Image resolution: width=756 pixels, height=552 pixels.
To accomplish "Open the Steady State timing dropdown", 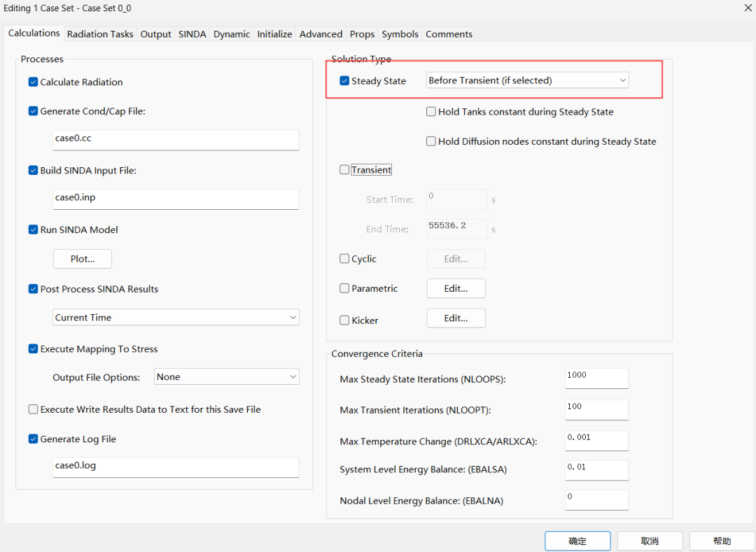I will click(x=527, y=80).
